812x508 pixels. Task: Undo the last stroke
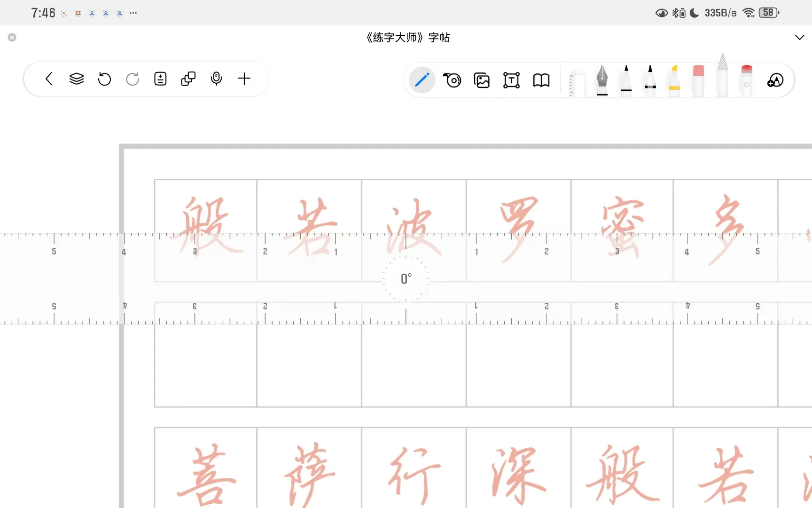(104, 79)
